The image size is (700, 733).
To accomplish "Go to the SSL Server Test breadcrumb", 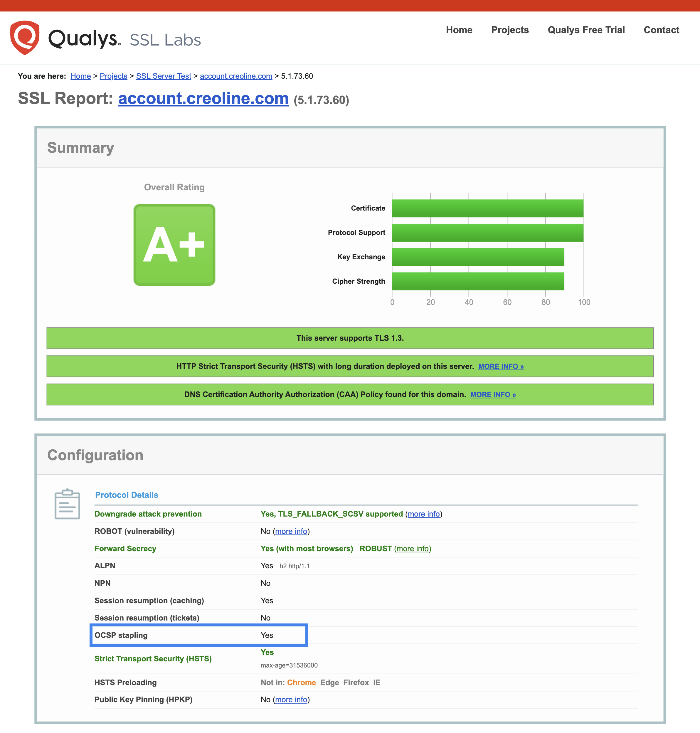I will click(164, 76).
